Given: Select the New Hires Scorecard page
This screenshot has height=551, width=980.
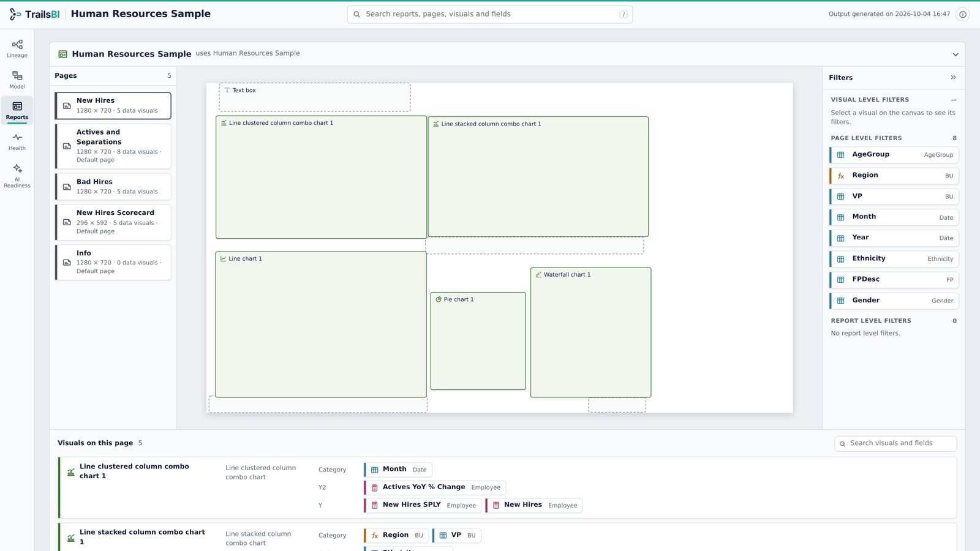Looking at the screenshot, I should pos(113,222).
